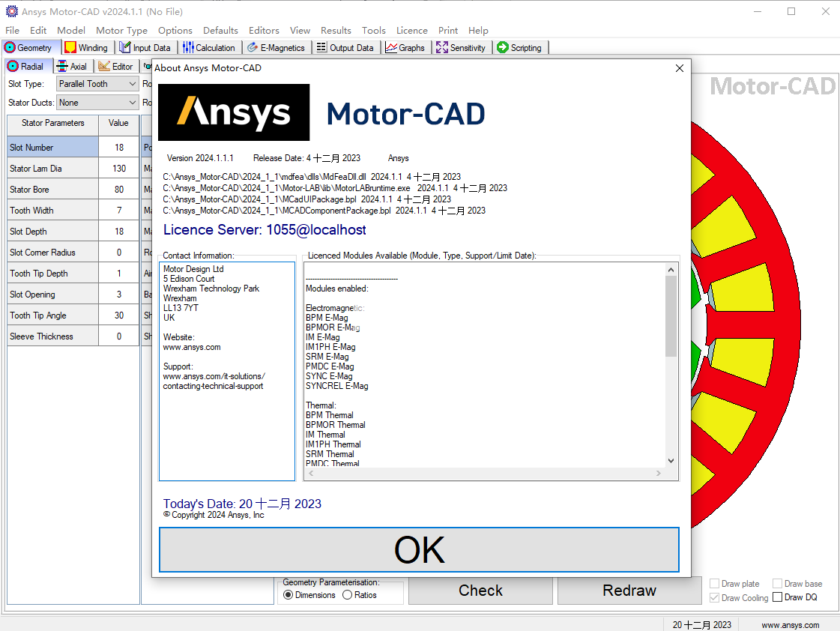Click the Tooth Width value cell
The height and width of the screenshot is (631, 840).
point(119,210)
